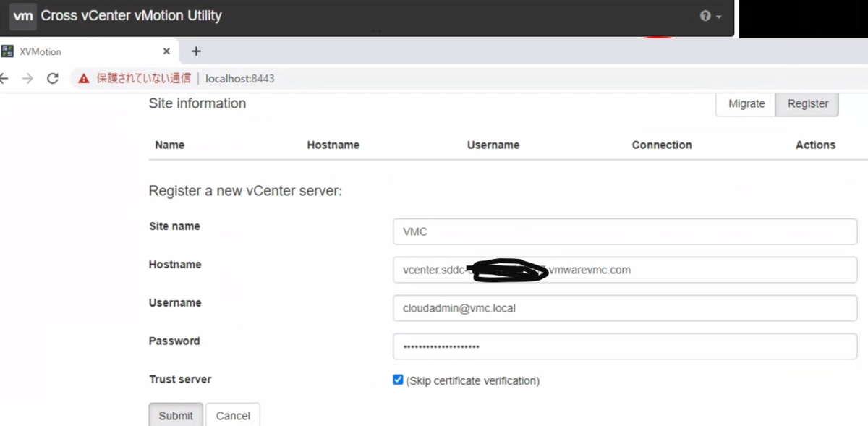Click the Trust server label
The image size is (868, 426).
(180, 379)
